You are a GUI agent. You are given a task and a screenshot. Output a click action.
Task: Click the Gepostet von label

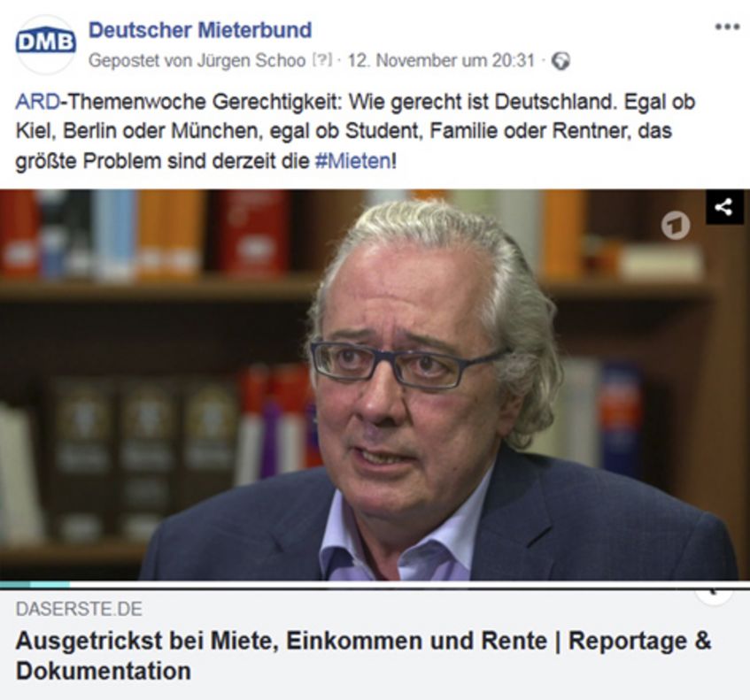[142, 61]
